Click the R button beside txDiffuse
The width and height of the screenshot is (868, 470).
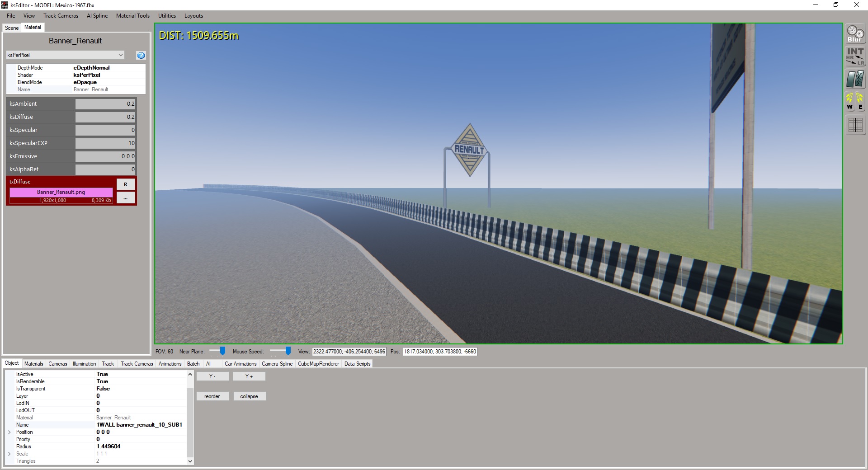point(126,184)
